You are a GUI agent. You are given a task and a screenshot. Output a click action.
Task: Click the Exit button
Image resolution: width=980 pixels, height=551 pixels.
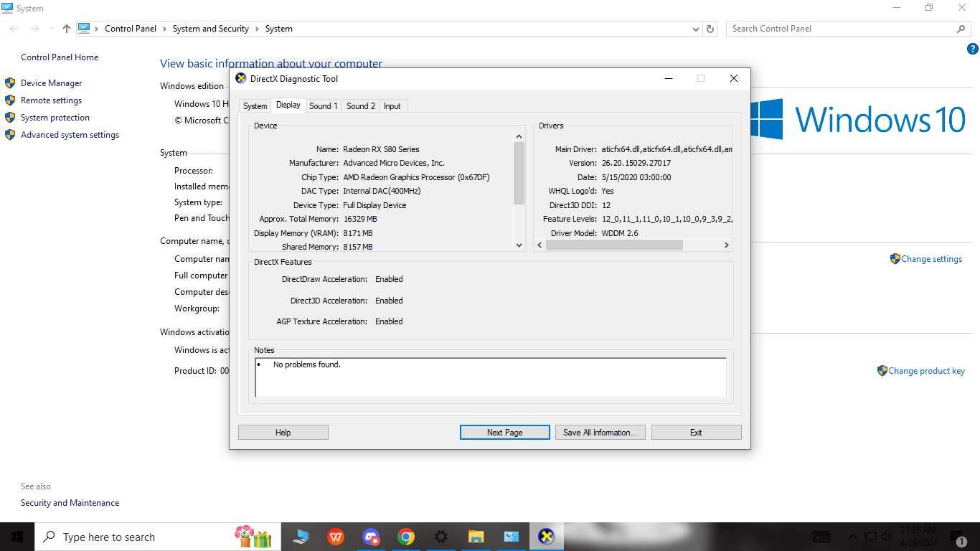[696, 433]
